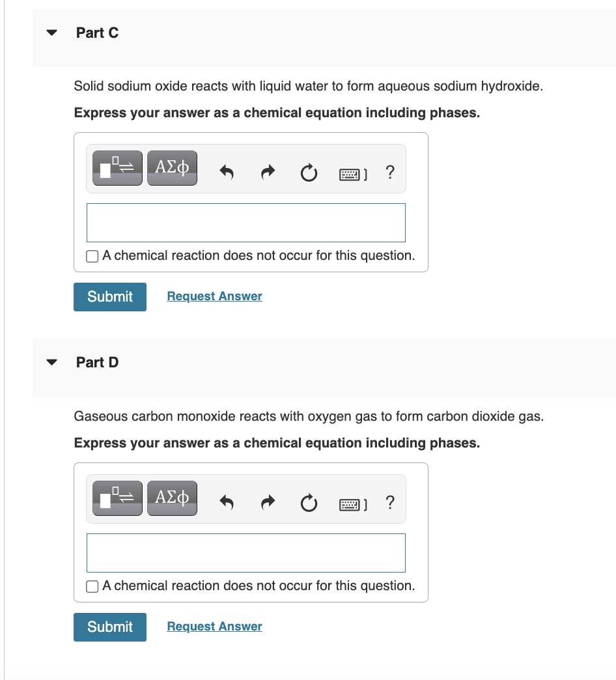
Task: Click Request Answer for Part C
Action: coord(214,296)
